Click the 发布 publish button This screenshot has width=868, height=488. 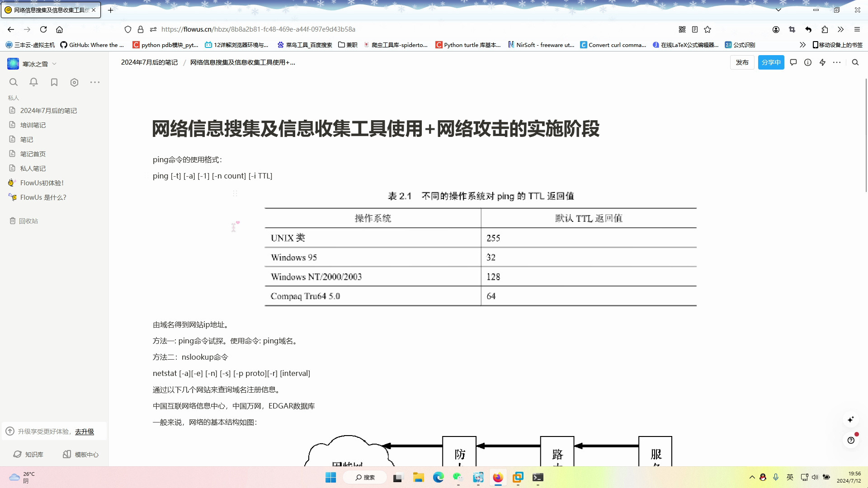pos(742,62)
